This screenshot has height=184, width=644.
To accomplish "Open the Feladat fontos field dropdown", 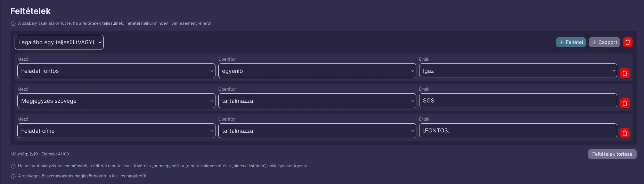I will point(116,71).
